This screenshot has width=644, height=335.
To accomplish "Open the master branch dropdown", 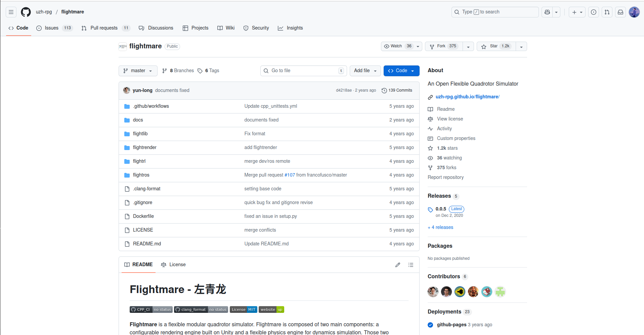I will tap(138, 71).
